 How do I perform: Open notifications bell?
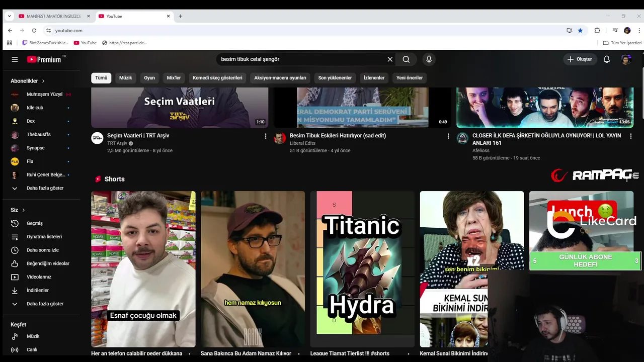[607, 59]
